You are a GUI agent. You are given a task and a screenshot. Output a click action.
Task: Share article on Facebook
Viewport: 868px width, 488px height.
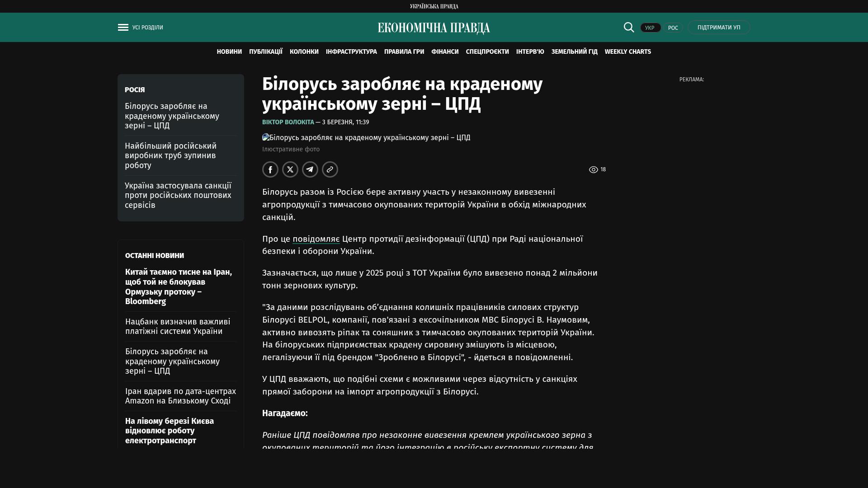pyautogui.click(x=270, y=169)
